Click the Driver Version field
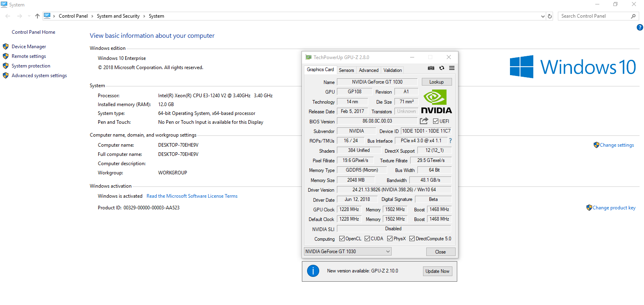The image size is (644, 305). (394, 190)
